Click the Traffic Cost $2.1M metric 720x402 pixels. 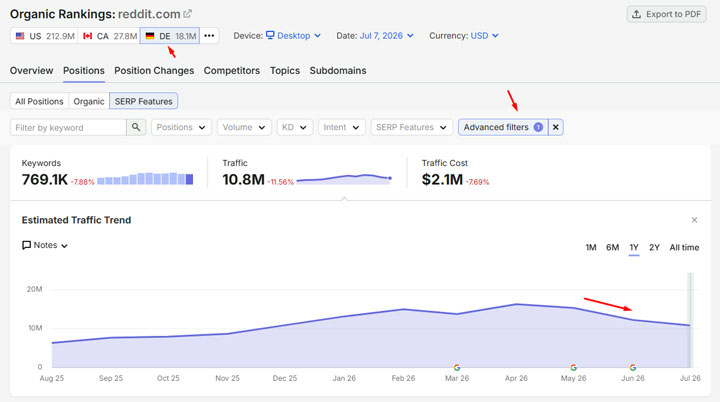tap(442, 179)
